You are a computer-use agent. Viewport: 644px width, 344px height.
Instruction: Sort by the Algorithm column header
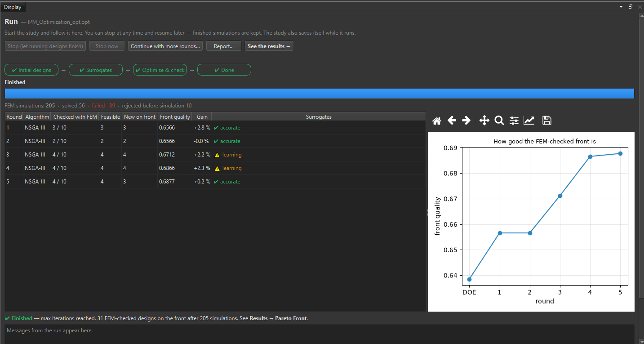[37, 117]
